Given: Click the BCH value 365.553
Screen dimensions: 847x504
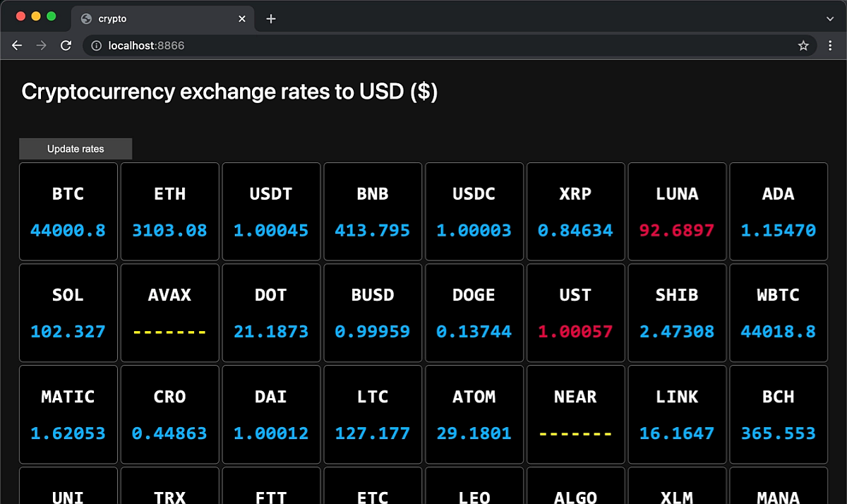Looking at the screenshot, I should pyautogui.click(x=779, y=433).
